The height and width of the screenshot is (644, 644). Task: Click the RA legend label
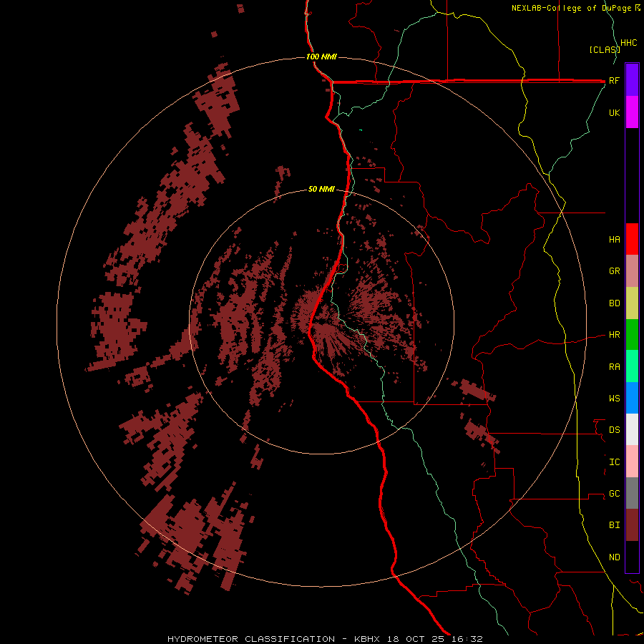tap(615, 366)
